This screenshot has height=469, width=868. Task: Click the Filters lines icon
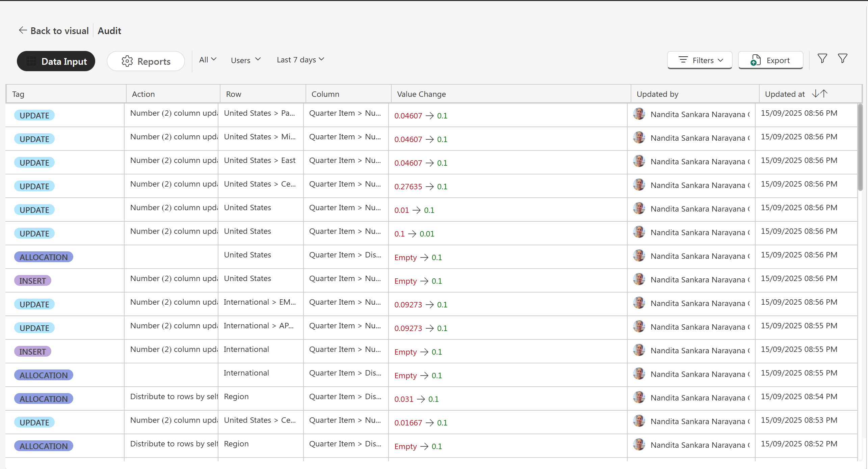[683, 60]
